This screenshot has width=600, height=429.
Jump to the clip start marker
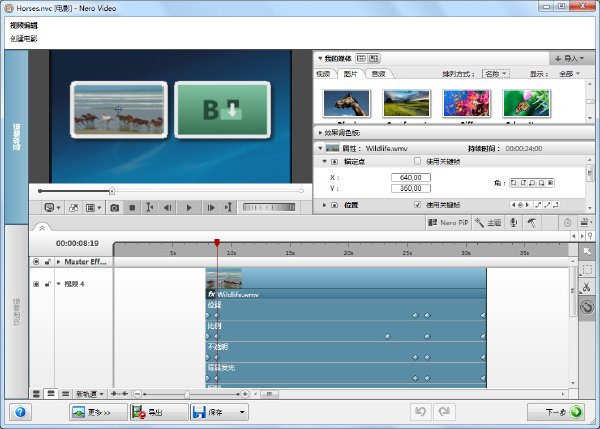150,207
